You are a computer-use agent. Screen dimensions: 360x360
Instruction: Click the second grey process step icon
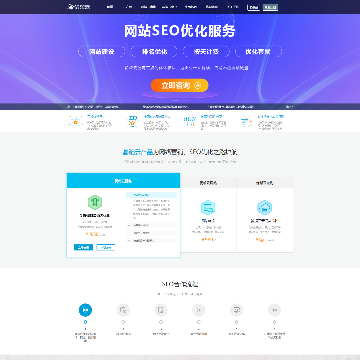[x=123, y=310]
